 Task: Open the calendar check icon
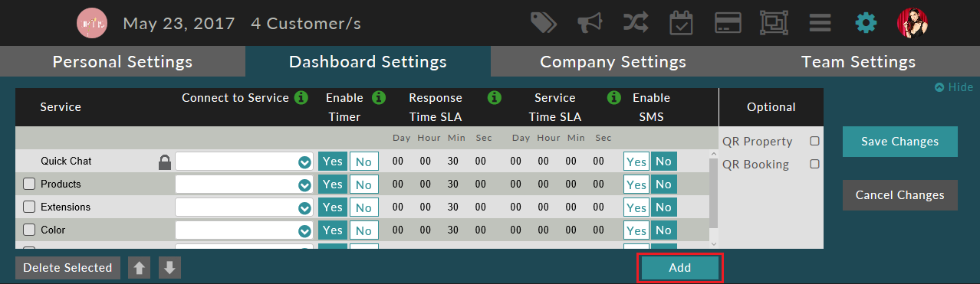(x=681, y=23)
